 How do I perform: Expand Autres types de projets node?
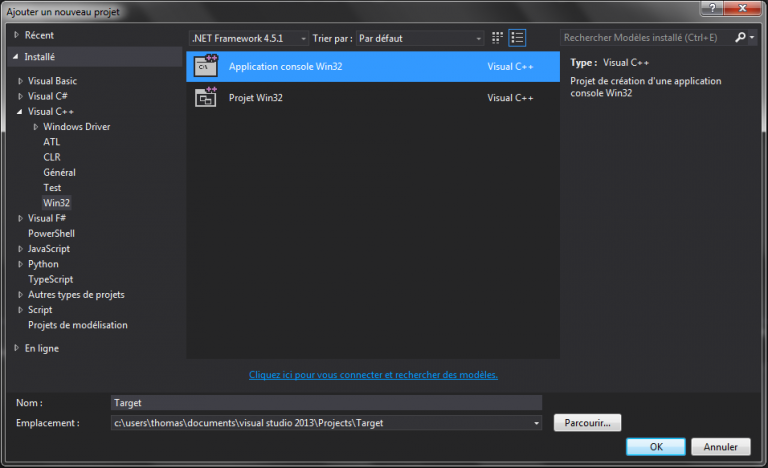pos(20,295)
